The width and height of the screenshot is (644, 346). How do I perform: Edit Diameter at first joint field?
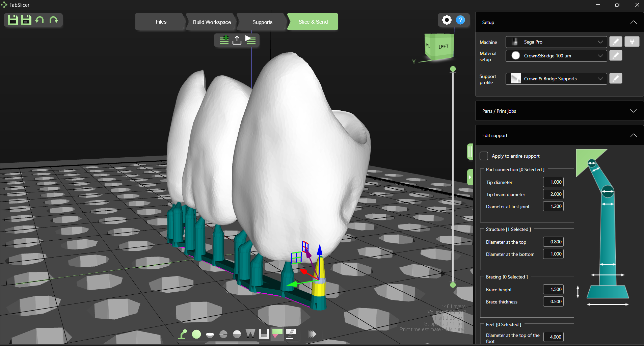[x=553, y=206]
